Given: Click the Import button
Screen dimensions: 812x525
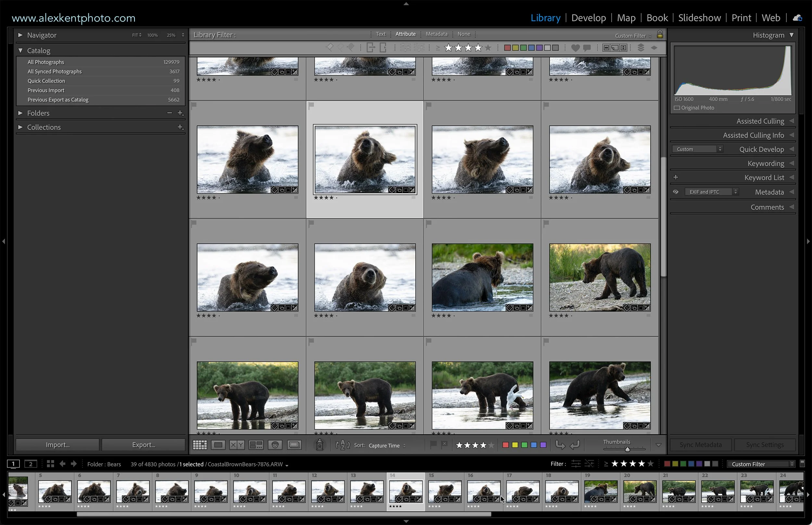Looking at the screenshot, I should pyautogui.click(x=57, y=444).
